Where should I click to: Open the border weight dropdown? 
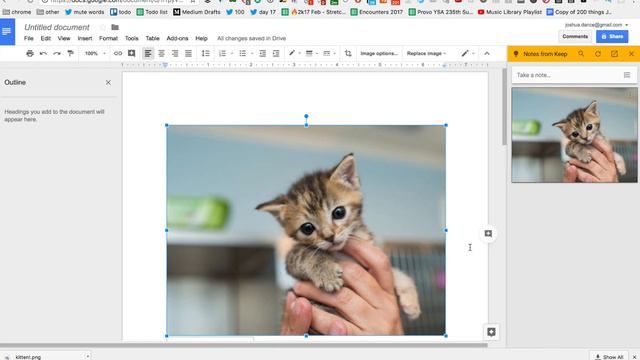311,53
